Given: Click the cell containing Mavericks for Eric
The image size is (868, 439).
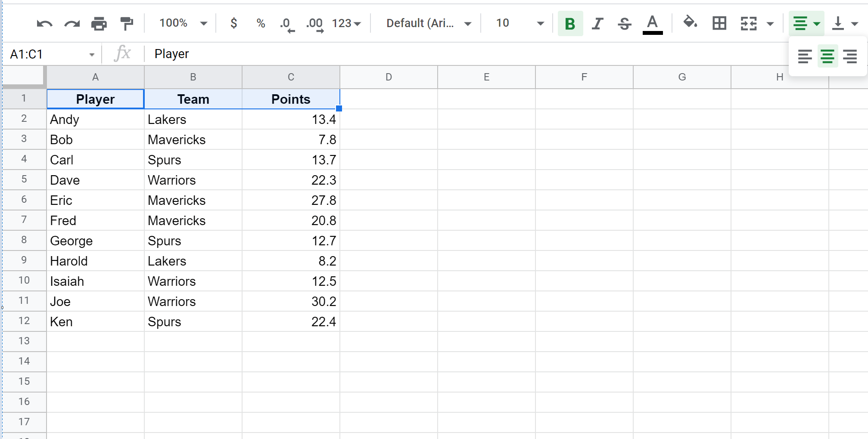Looking at the screenshot, I should (193, 200).
